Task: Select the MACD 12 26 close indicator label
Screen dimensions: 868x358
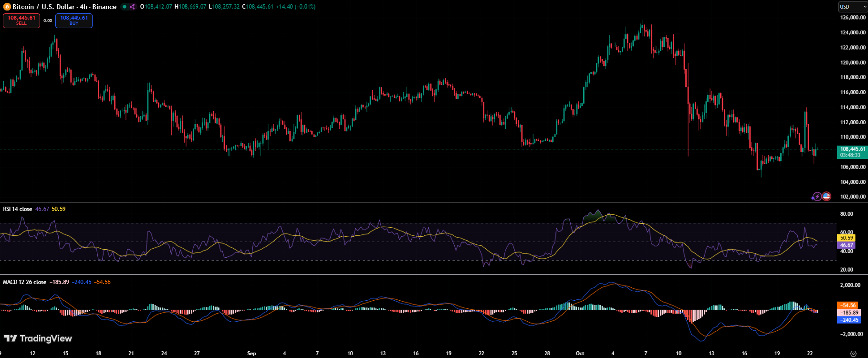Action: (24, 282)
